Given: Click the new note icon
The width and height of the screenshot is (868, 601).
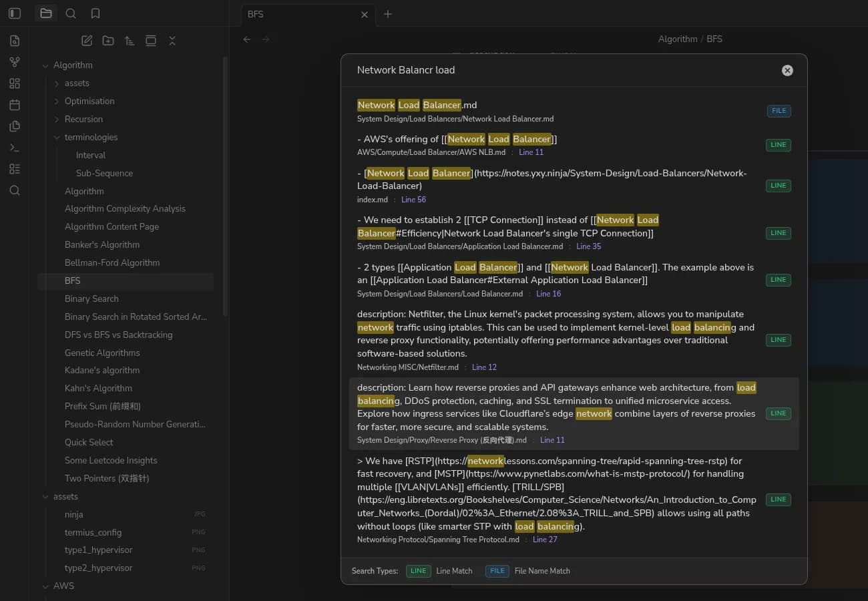Looking at the screenshot, I should tap(87, 41).
